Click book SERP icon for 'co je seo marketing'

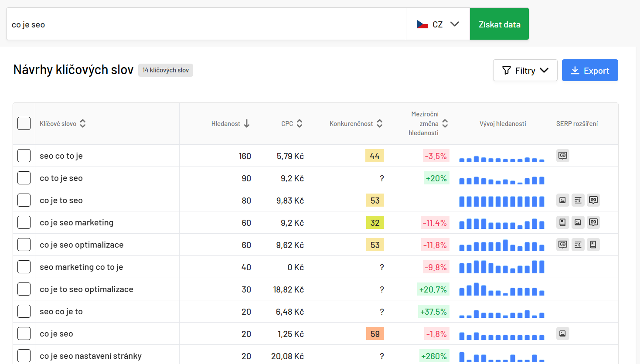[562, 222]
